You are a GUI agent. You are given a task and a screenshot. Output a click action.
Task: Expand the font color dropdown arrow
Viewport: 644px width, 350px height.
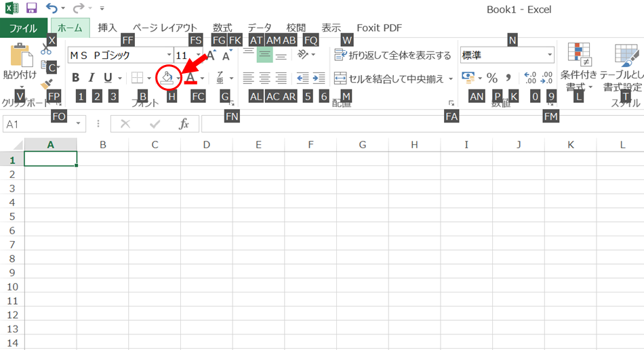pos(202,78)
